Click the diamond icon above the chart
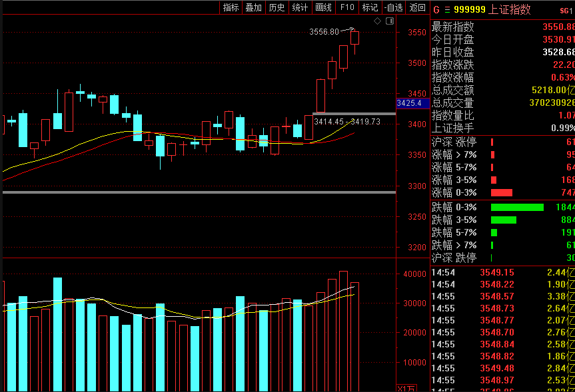The image size is (575, 392). click(377, 21)
